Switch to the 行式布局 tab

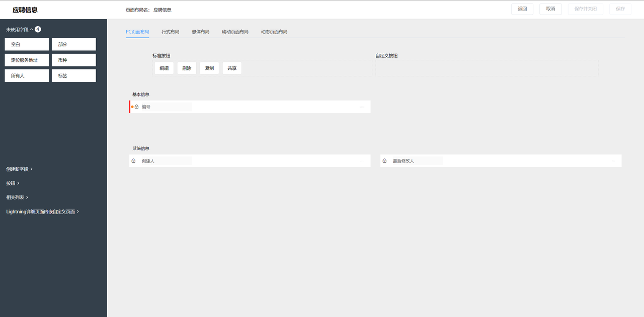170,32
